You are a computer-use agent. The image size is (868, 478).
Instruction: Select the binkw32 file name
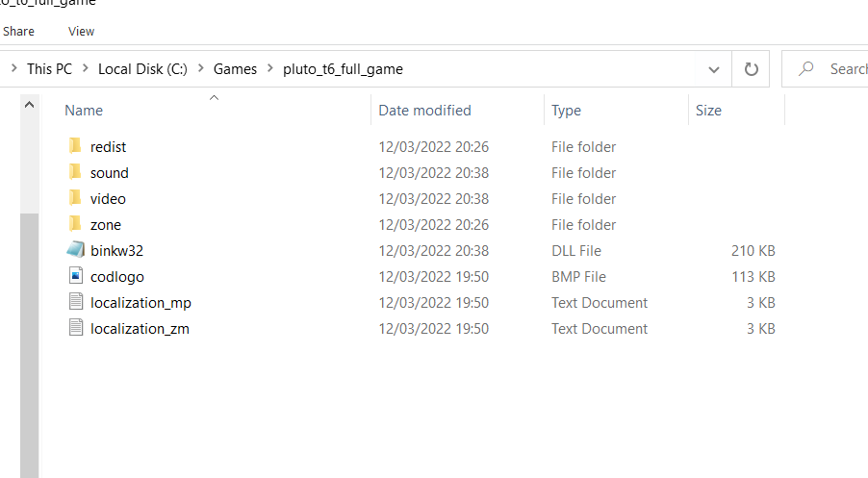click(116, 251)
